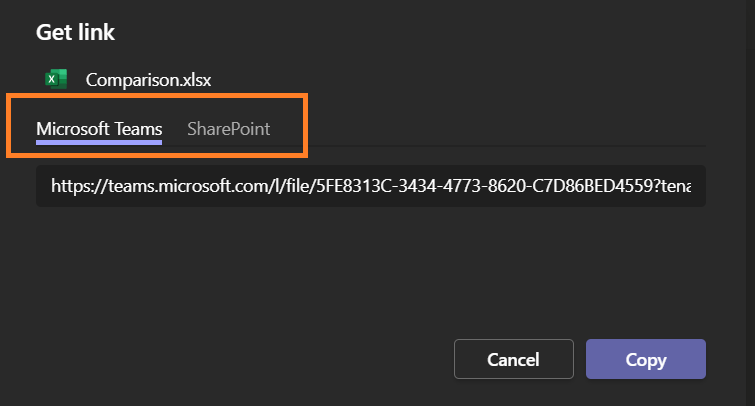Select the Comparison.xlsx file name
755x406 pixels.
(148, 80)
